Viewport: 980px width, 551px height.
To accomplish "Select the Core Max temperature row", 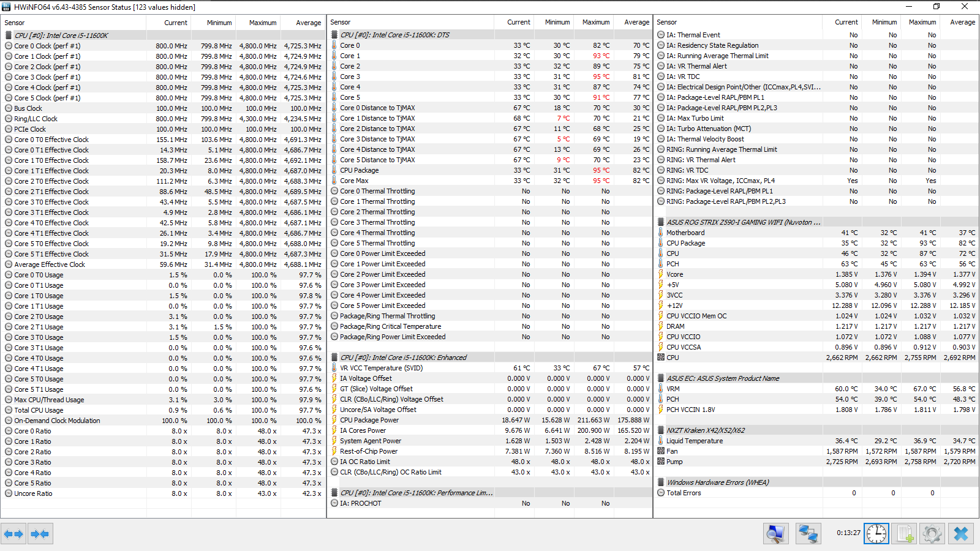I will click(x=489, y=181).
